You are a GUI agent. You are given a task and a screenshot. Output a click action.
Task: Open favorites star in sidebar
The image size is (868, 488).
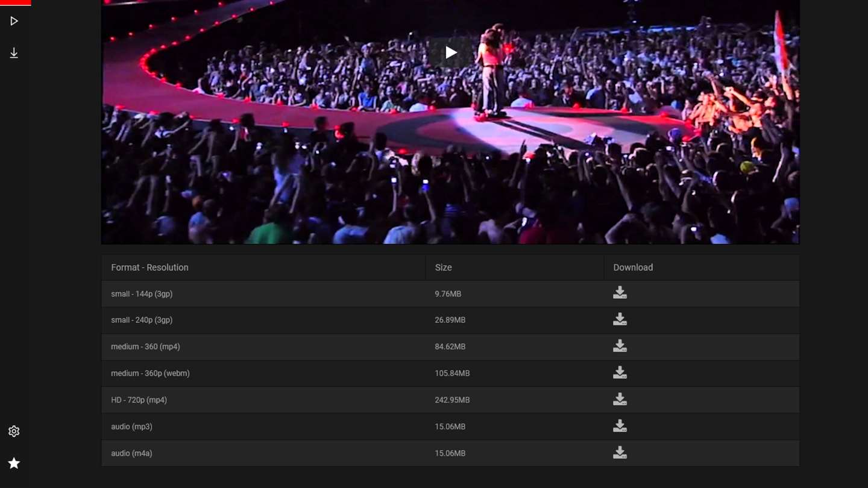[14, 463]
